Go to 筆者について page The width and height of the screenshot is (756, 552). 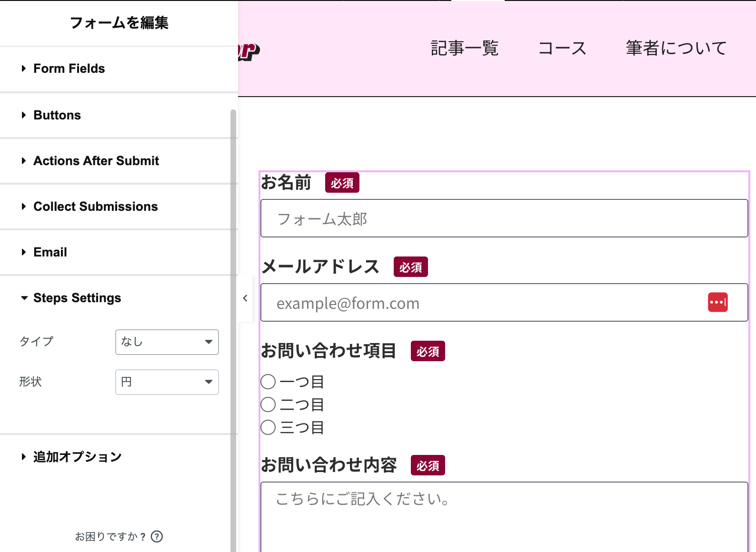(x=676, y=48)
